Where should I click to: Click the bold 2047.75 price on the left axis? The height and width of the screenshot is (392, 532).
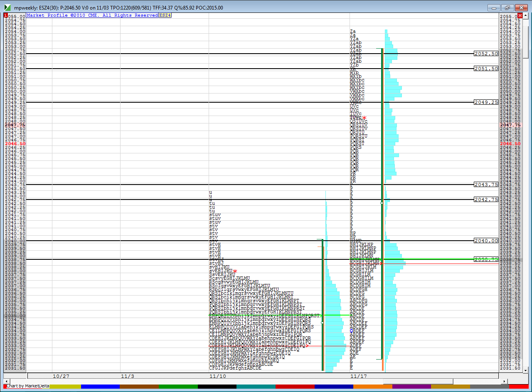(15, 125)
